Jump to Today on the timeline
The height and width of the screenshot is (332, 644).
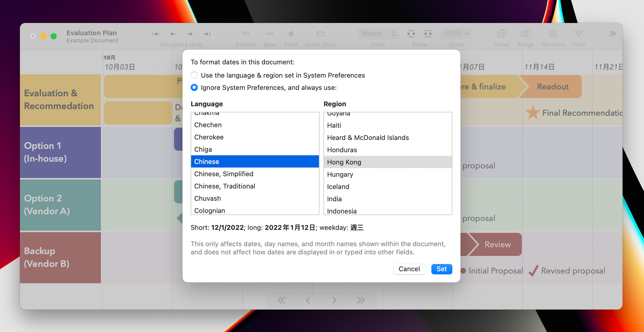[x=502, y=34]
